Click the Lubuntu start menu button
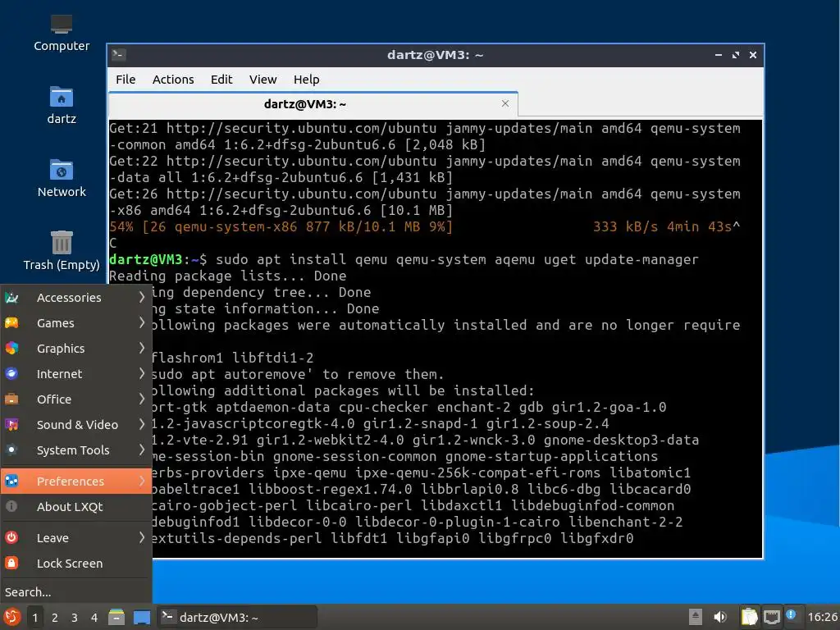The height and width of the screenshot is (630, 840). pos(11,617)
